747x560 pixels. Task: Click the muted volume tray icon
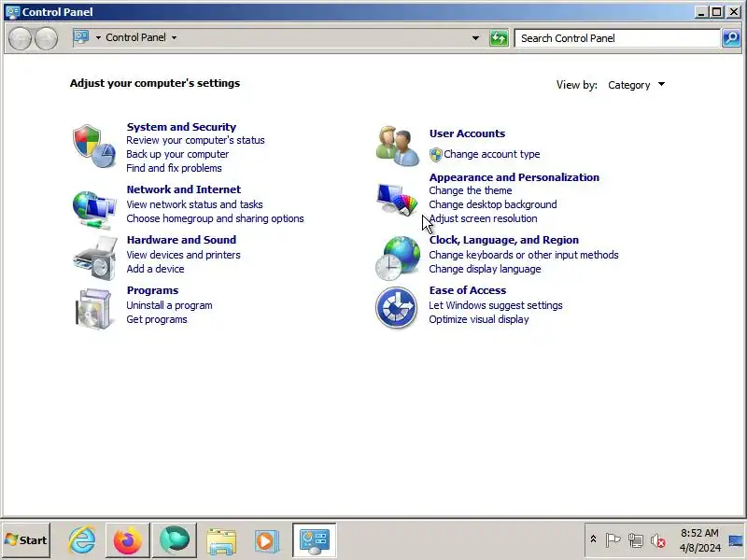(x=658, y=540)
